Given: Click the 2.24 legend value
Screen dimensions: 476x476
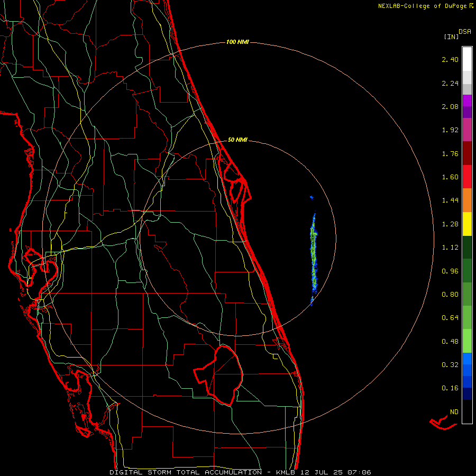Looking at the screenshot, I should coord(450,83).
